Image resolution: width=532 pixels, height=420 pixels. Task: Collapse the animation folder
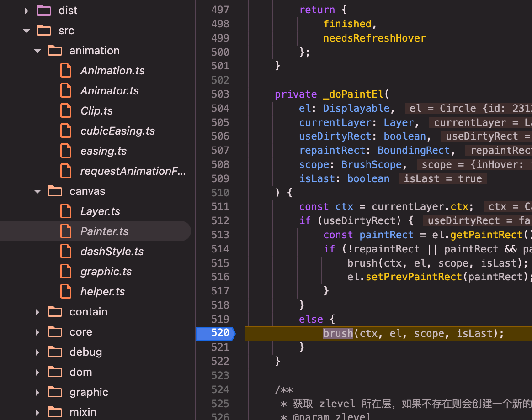[37, 51]
